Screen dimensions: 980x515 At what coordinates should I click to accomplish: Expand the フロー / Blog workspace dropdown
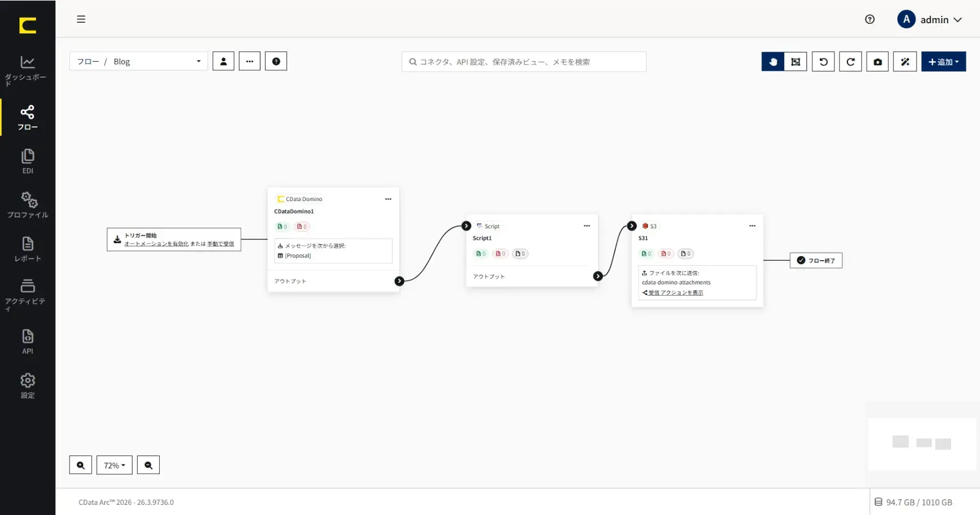pyautogui.click(x=139, y=61)
